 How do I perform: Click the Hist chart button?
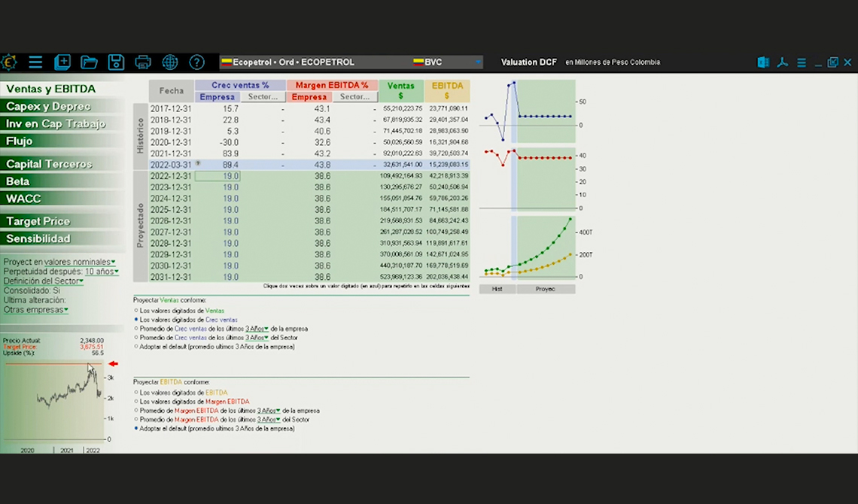497,289
